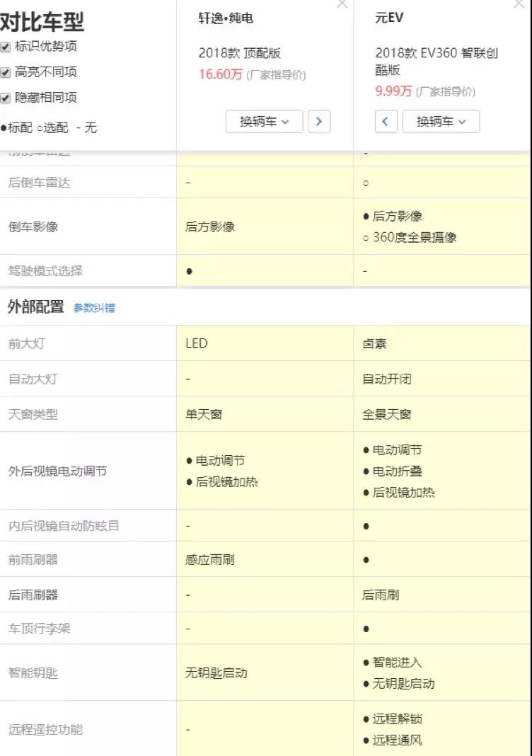
Task: Click the 远程遥控功能 row label
Action: point(45,729)
